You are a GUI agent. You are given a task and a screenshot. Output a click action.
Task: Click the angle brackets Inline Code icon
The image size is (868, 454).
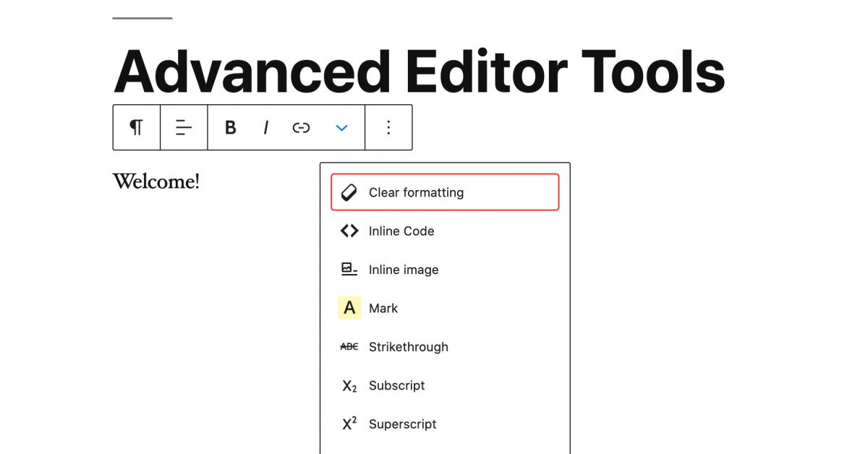(x=349, y=231)
